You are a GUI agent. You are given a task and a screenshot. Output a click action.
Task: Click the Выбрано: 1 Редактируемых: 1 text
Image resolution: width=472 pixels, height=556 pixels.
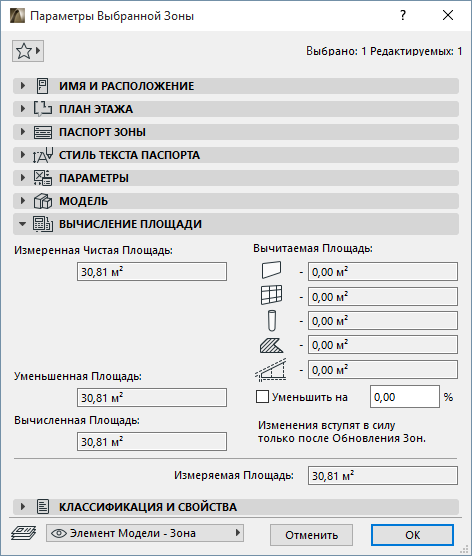point(384,51)
